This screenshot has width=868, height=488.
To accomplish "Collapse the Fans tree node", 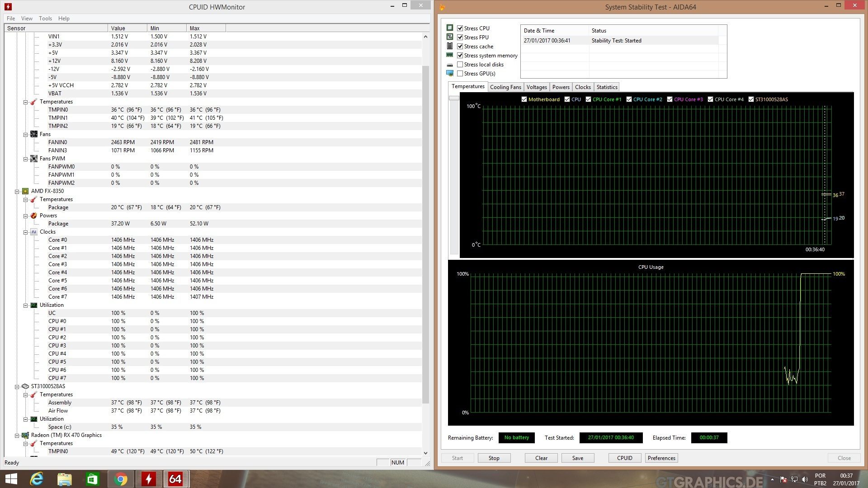I will 26,135.
